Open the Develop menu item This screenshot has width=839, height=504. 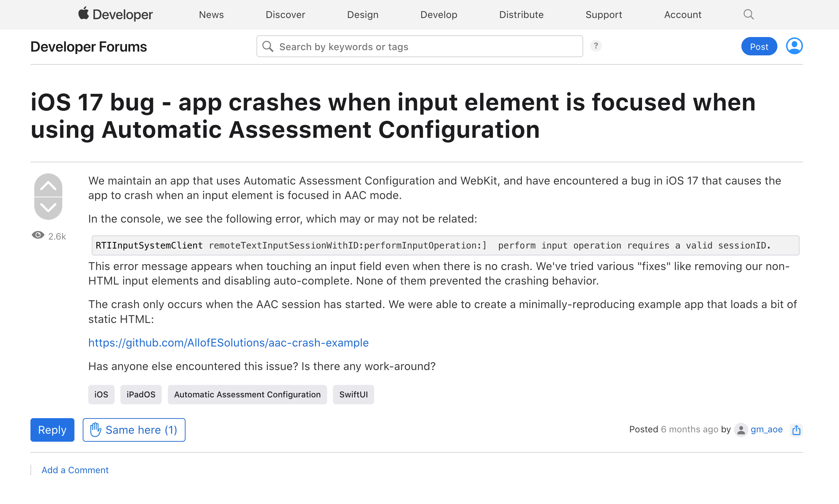pos(439,15)
